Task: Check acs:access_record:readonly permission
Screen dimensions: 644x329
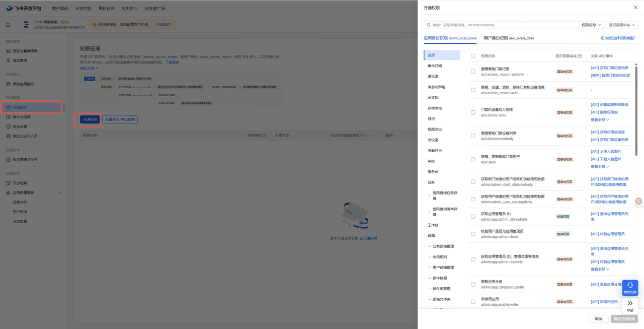Action: [x=473, y=72]
